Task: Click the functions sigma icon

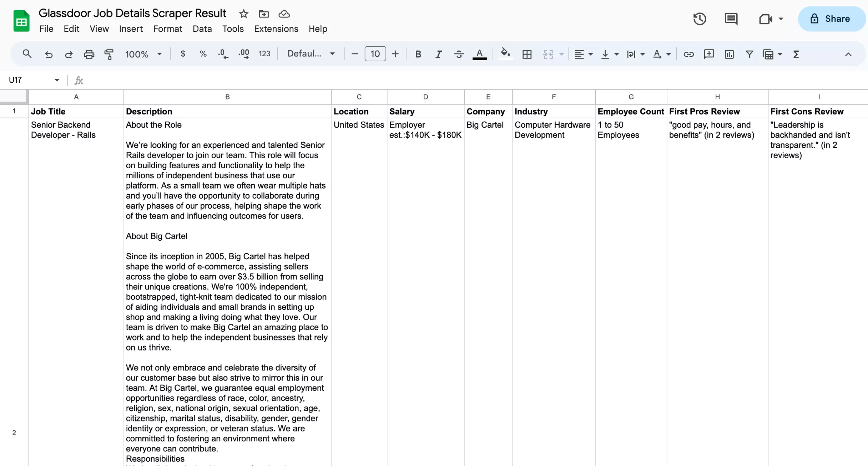Action: [x=796, y=54]
